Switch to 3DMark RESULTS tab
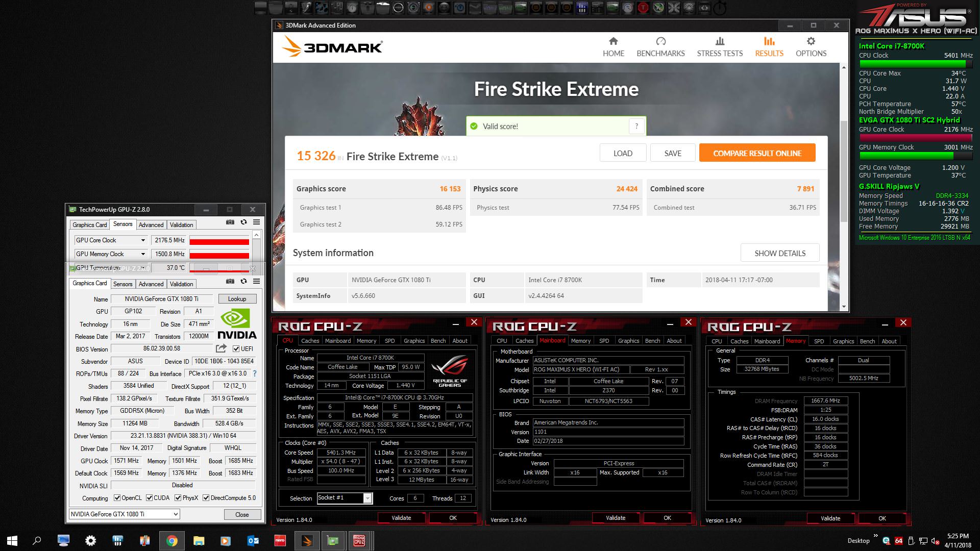980x551 pixels. coord(769,47)
